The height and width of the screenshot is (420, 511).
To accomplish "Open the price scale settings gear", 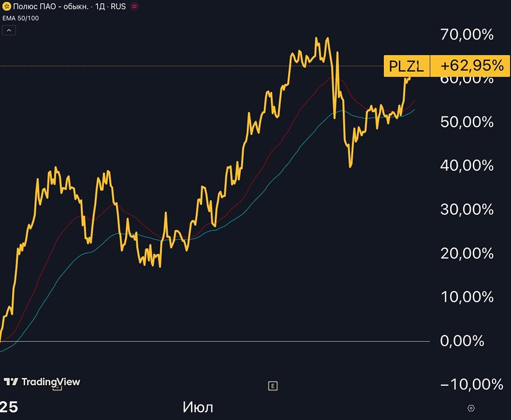I will click(x=471, y=408).
